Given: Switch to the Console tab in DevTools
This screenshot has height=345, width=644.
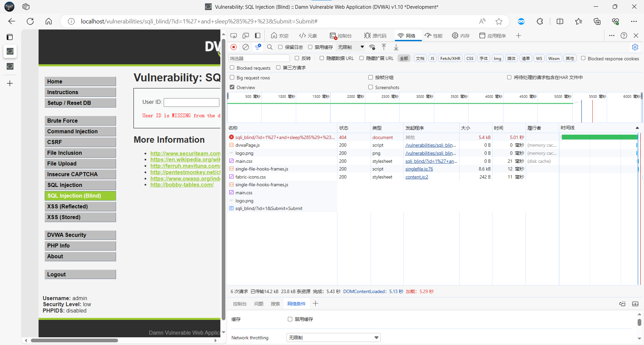Looking at the screenshot, I should pos(341,36).
